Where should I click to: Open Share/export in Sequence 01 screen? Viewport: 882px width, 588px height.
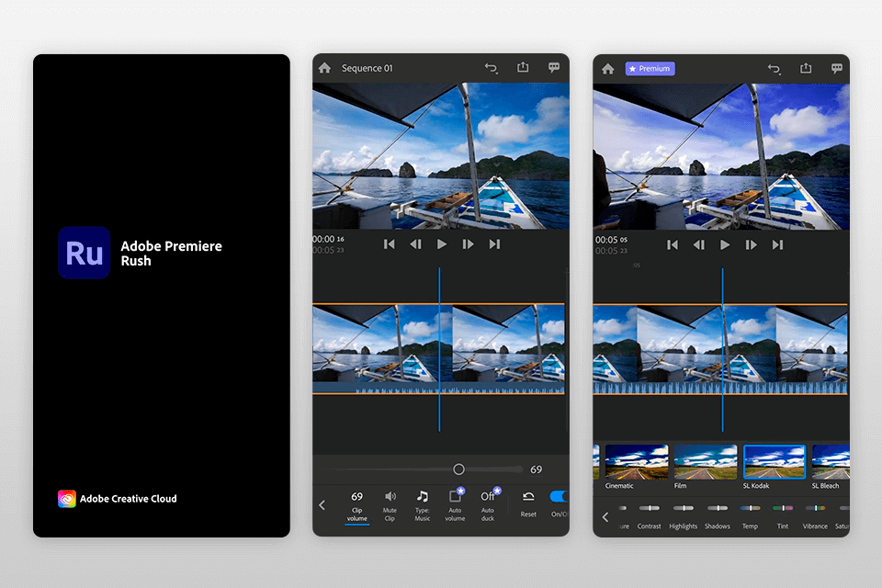tap(523, 67)
